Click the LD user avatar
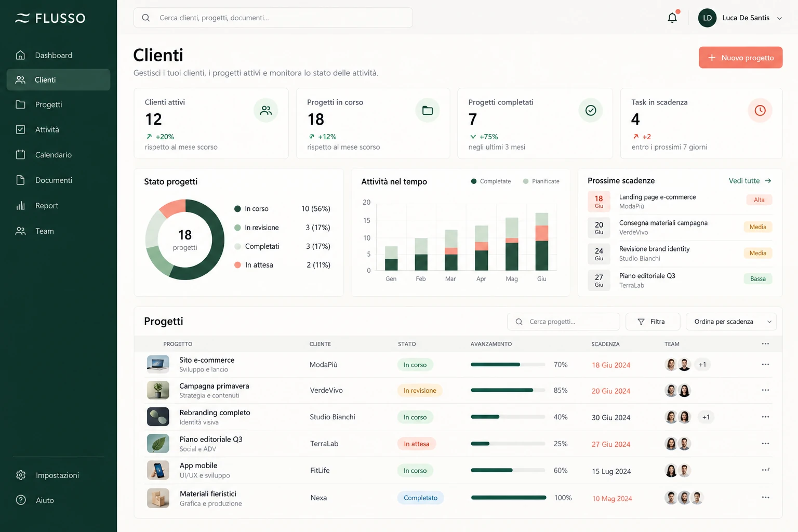 (707, 18)
